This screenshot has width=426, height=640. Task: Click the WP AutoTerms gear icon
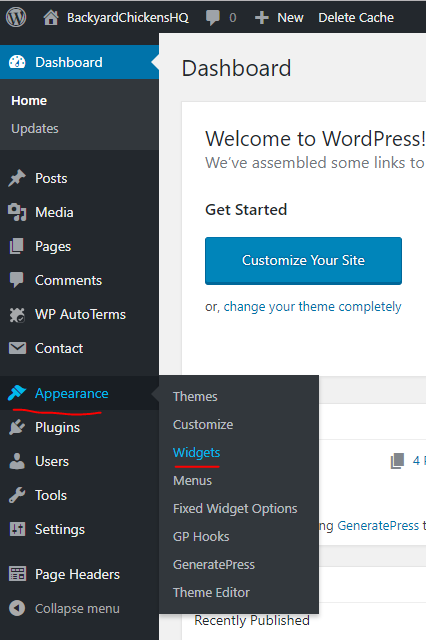point(17,314)
